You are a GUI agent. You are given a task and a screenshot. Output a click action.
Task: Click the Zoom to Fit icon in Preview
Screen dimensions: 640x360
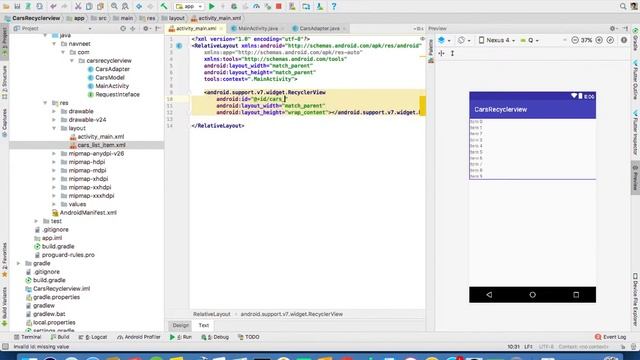[x=610, y=40]
